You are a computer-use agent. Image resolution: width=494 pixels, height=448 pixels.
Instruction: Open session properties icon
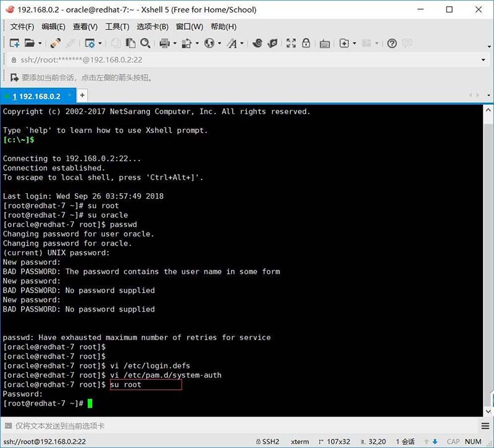91,44
